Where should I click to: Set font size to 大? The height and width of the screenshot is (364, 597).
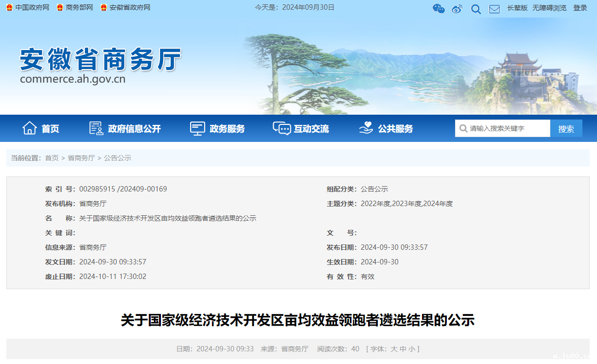(394, 349)
